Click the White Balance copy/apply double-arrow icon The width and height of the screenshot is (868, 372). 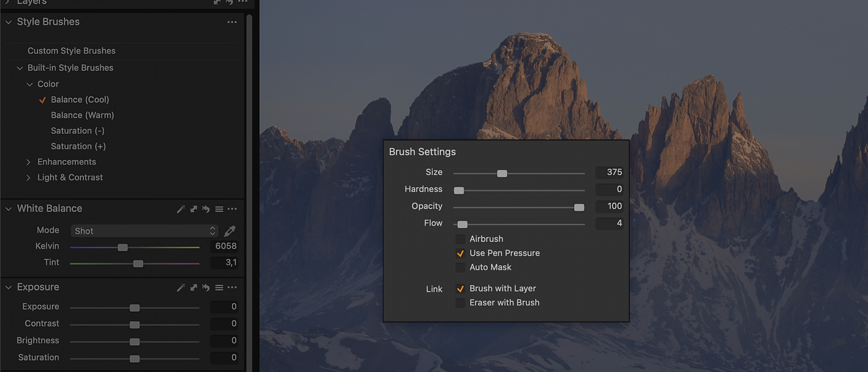tap(193, 210)
